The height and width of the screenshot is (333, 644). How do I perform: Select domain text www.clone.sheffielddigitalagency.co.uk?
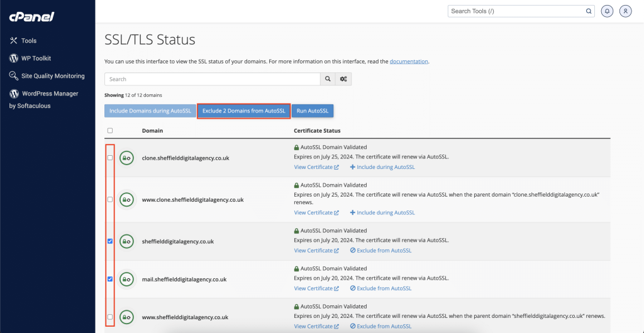point(193,200)
